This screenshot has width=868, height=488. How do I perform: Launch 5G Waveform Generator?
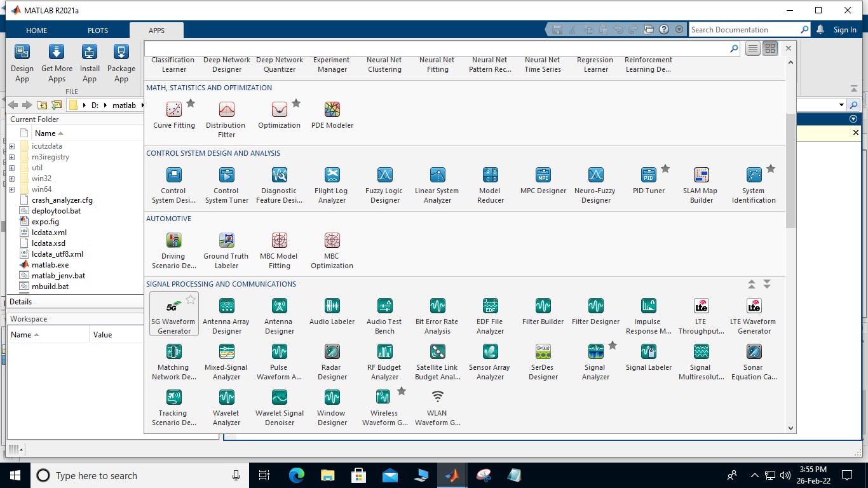[x=173, y=315]
